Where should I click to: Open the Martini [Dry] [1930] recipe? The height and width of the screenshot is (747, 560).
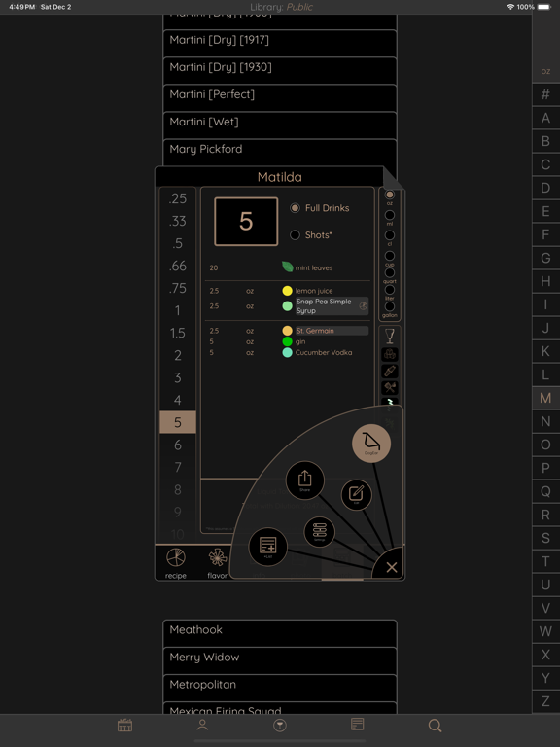click(x=280, y=70)
